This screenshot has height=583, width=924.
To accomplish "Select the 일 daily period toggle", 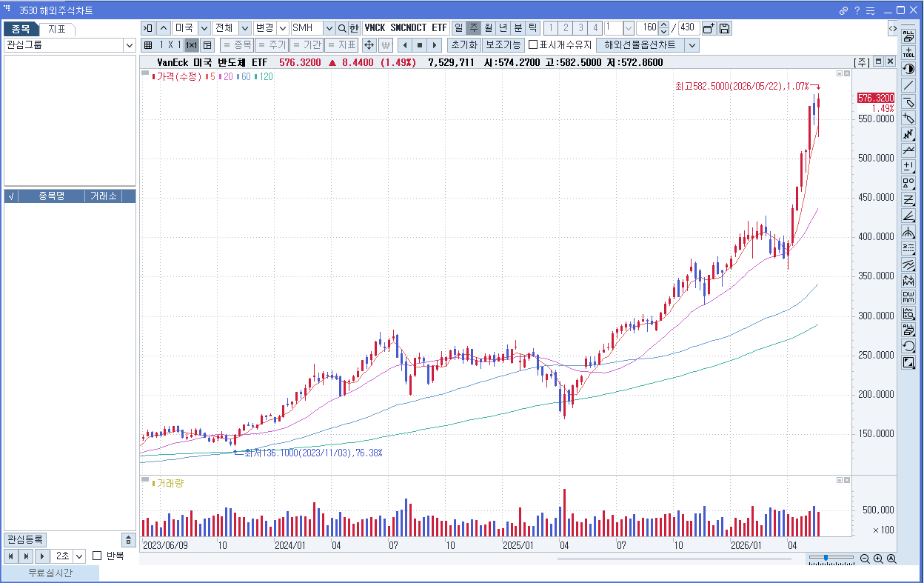I will (x=459, y=27).
